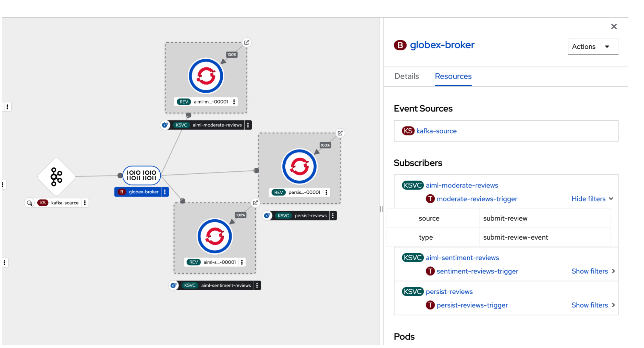Select the Resources tab
644x348 pixels.
pos(453,77)
